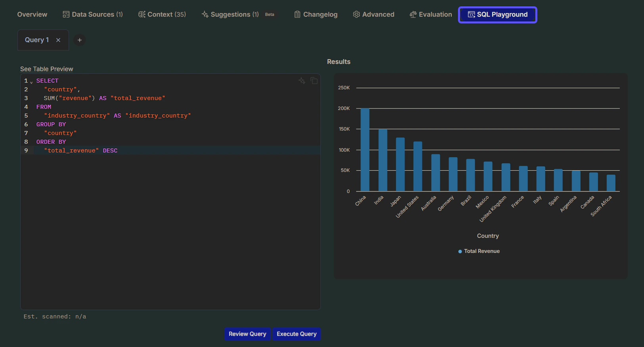
Task: Toggle Total Revenue legend entry
Action: pyautogui.click(x=479, y=251)
